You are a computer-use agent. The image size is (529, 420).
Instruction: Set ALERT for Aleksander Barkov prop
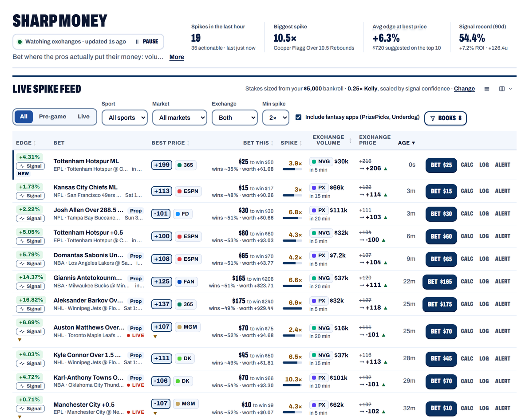[x=503, y=304]
